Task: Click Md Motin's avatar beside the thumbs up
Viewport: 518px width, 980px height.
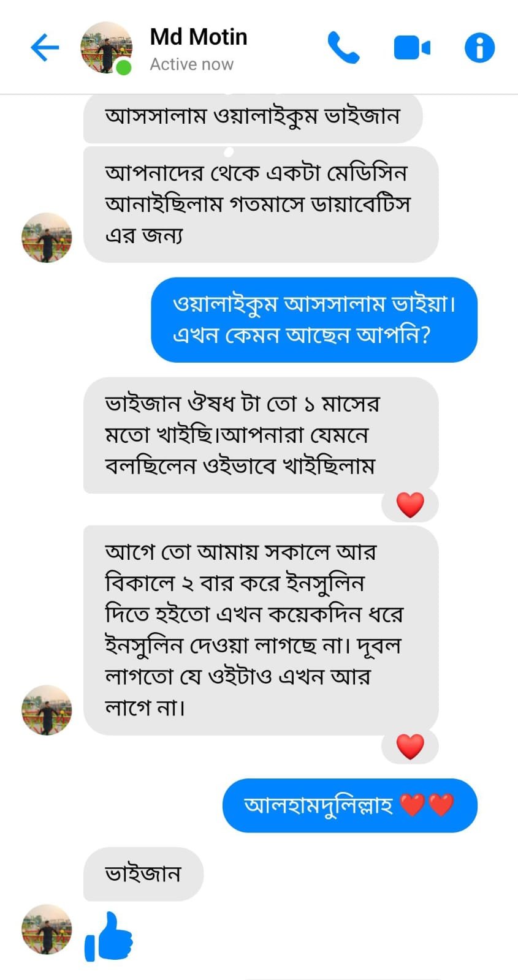Action: click(x=46, y=929)
